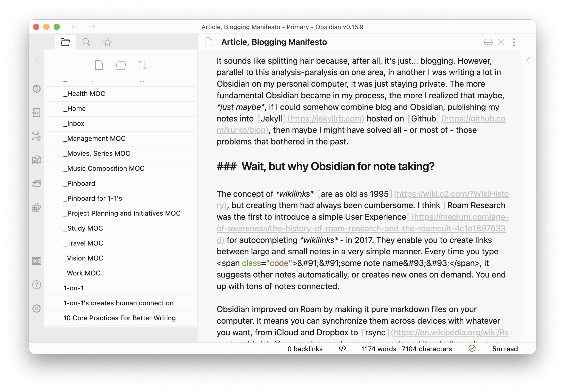Expand the right sidebar chevron
565x392 pixels.
(x=528, y=61)
